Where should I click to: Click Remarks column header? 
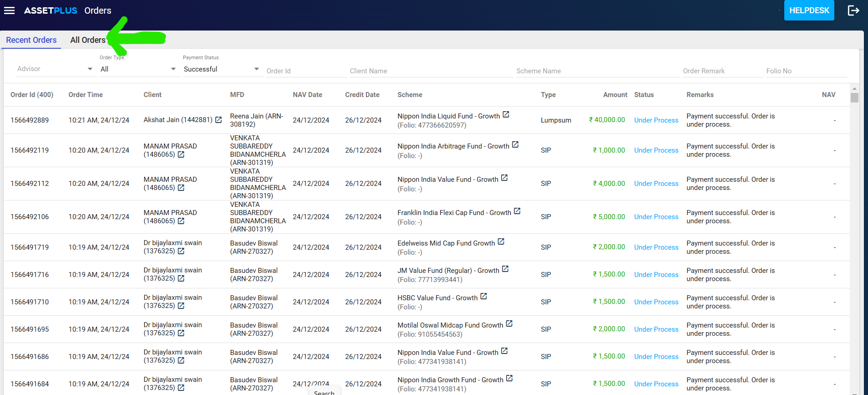tap(700, 95)
